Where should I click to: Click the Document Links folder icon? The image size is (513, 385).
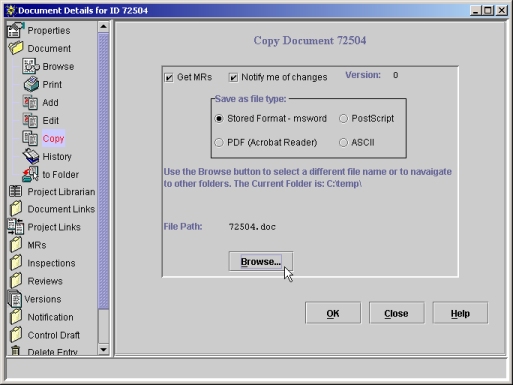16,209
